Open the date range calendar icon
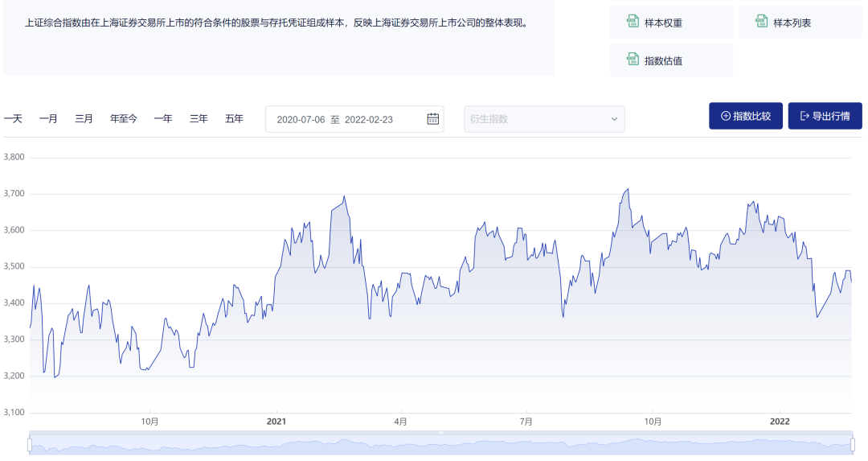868x461 pixels. click(433, 118)
